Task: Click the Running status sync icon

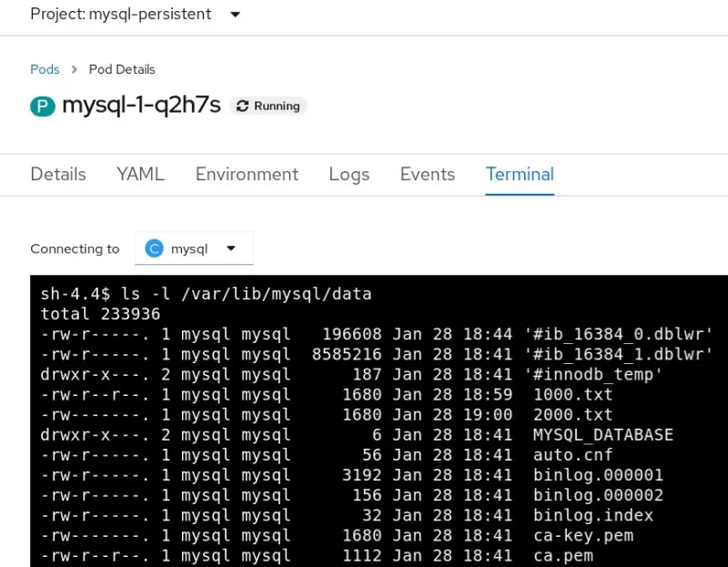Action: pos(242,106)
